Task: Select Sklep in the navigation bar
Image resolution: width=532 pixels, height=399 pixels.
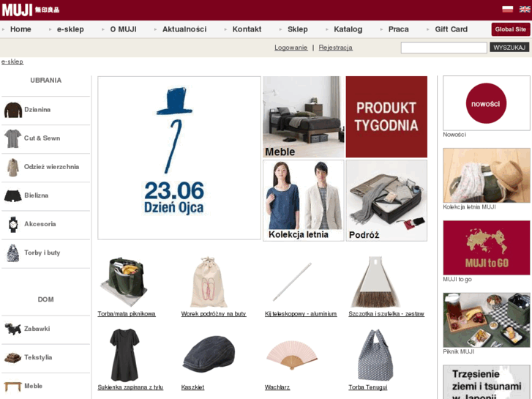Action: [x=298, y=29]
